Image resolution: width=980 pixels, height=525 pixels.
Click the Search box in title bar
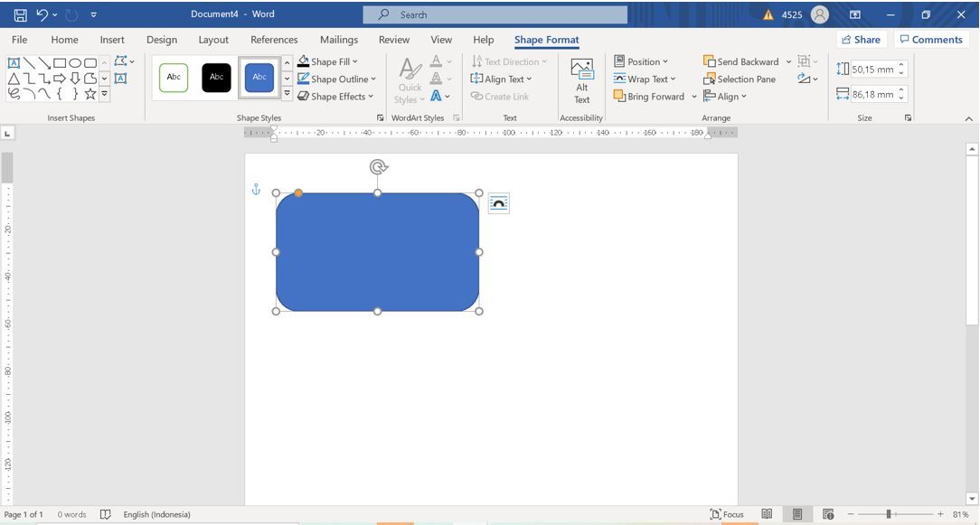495,14
